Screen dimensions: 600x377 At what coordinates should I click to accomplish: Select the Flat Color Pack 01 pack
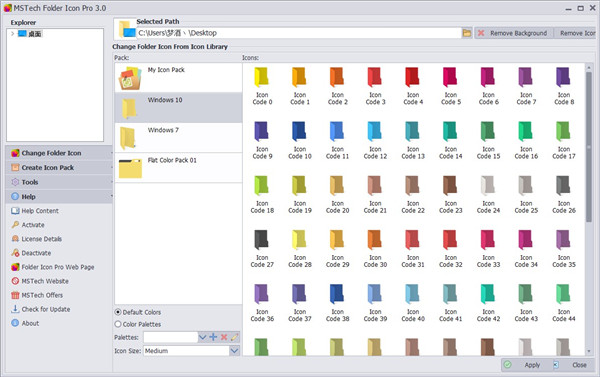(178, 168)
